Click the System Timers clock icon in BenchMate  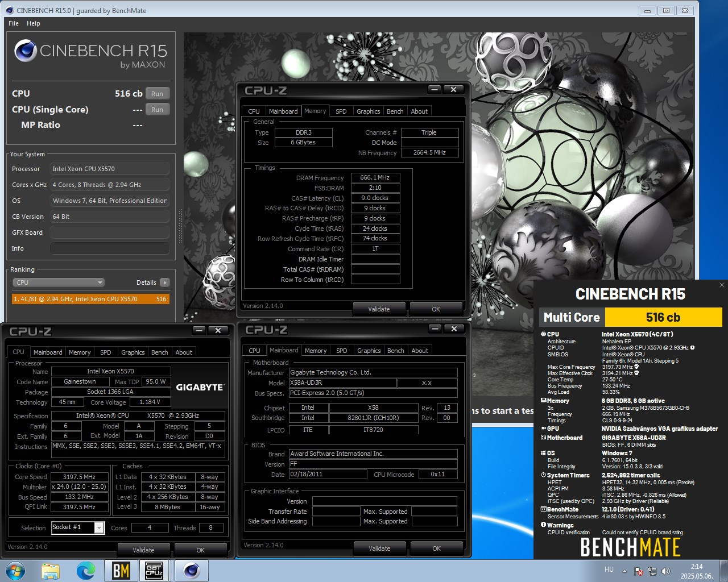point(543,475)
